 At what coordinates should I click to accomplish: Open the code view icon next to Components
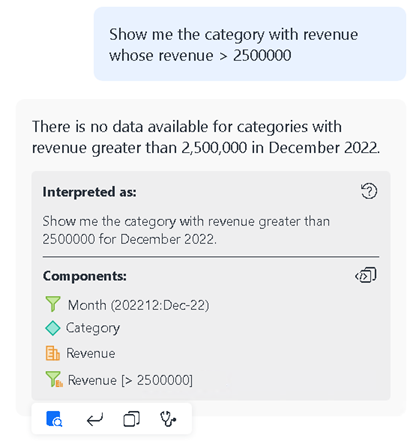pos(366,275)
